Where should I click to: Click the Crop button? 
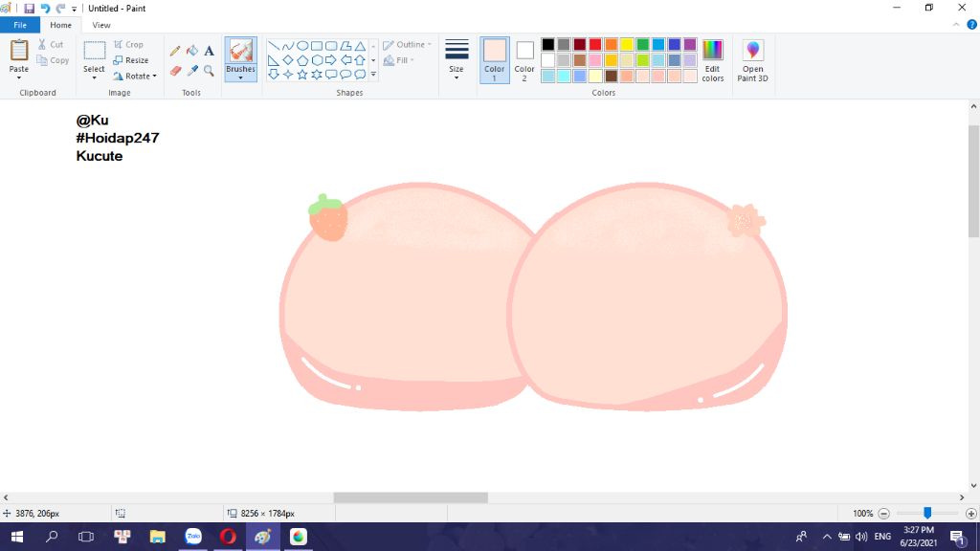pyautogui.click(x=128, y=45)
